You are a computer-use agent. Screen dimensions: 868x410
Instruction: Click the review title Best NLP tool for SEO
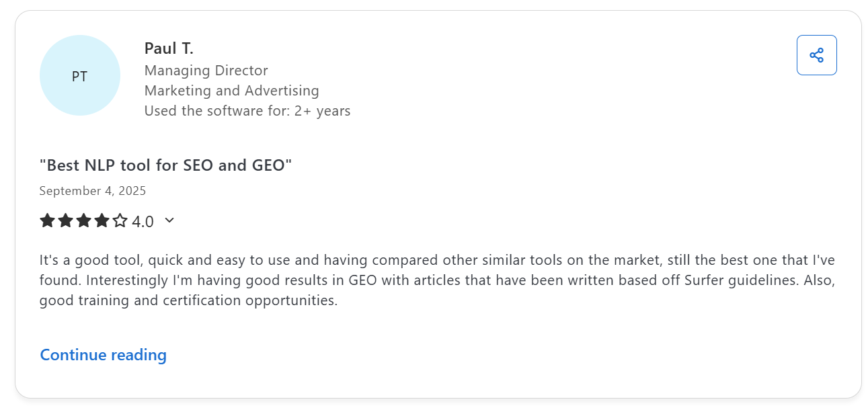[165, 165]
